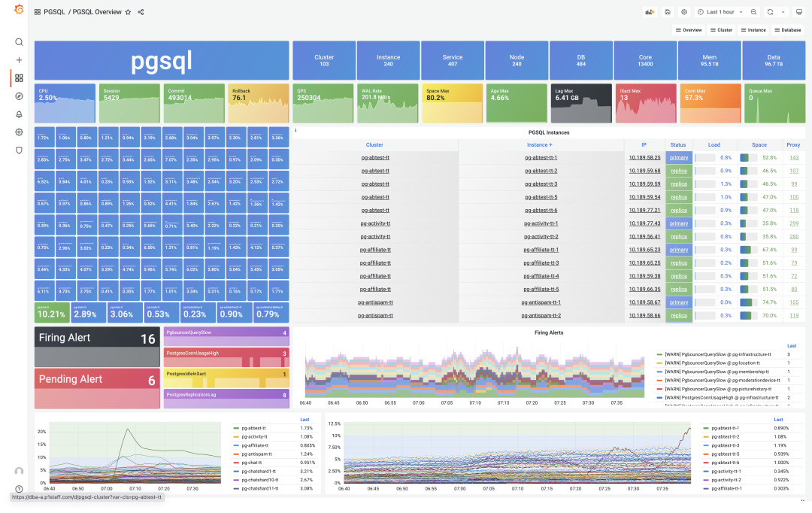Open the pg-activity-tt-1 instance link
This screenshot has height=513, width=812.
(541, 223)
